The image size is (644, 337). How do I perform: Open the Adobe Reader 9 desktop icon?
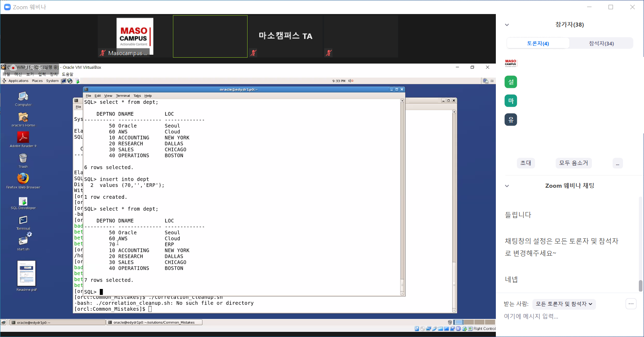[x=23, y=137]
